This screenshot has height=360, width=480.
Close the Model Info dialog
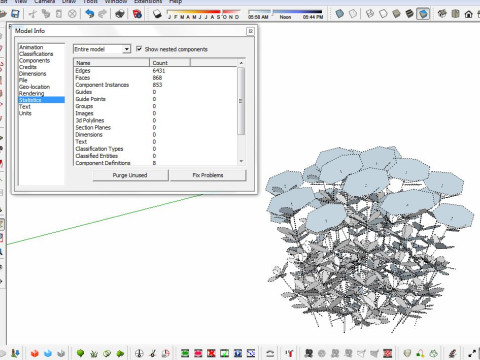click(x=251, y=31)
